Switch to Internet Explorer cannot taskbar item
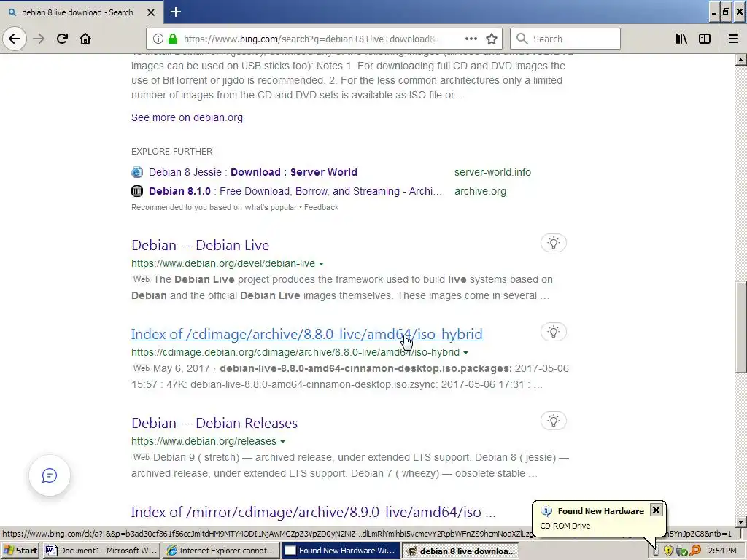 click(220, 551)
